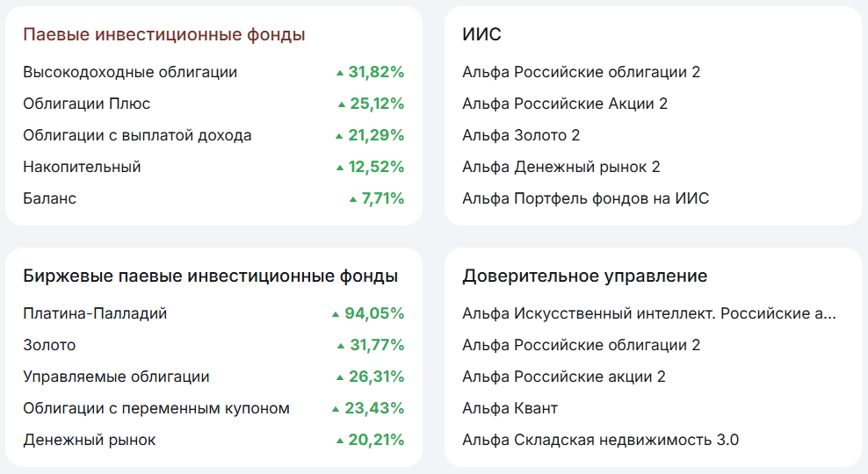This screenshot has width=868, height=474.
Task: Click Биржевые паевые инвестиционные фонды heading
Action: coord(210,276)
